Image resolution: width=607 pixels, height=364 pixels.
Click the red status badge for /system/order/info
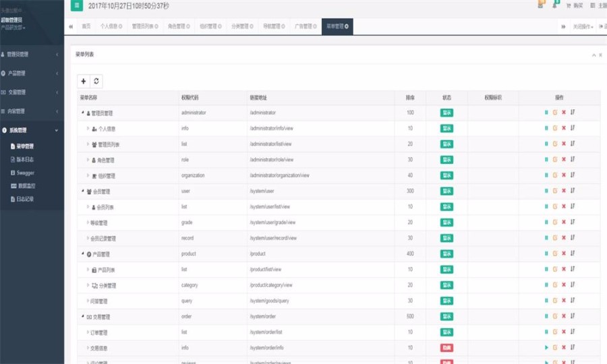(x=446, y=348)
